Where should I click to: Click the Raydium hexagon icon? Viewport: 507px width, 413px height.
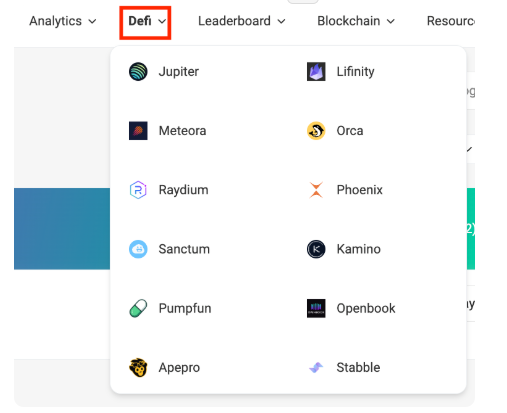point(138,190)
